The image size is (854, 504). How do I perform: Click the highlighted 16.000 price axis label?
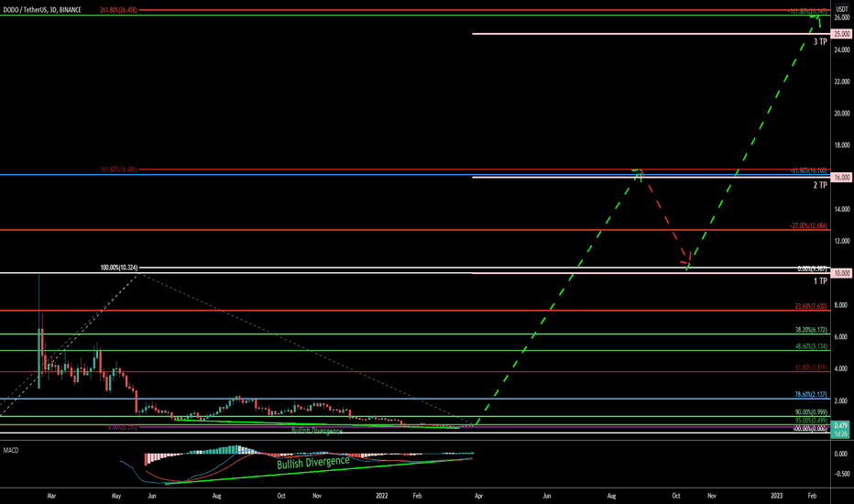(842, 177)
